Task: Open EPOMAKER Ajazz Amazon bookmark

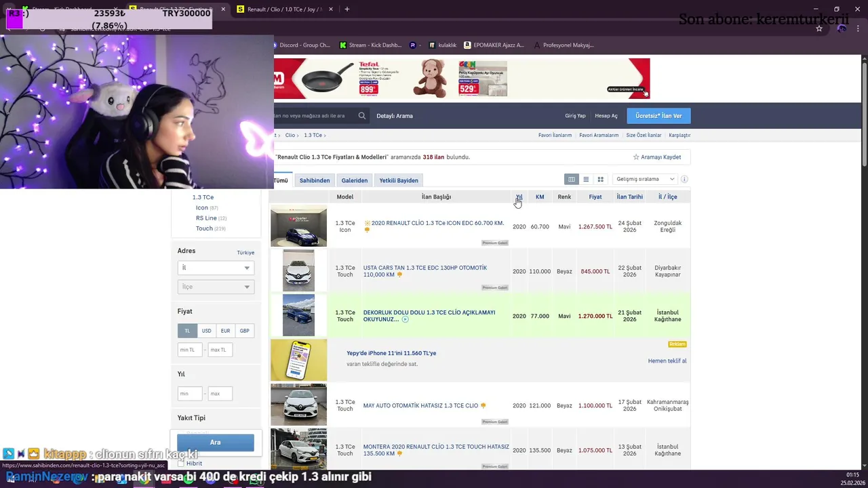Action: 494,45
